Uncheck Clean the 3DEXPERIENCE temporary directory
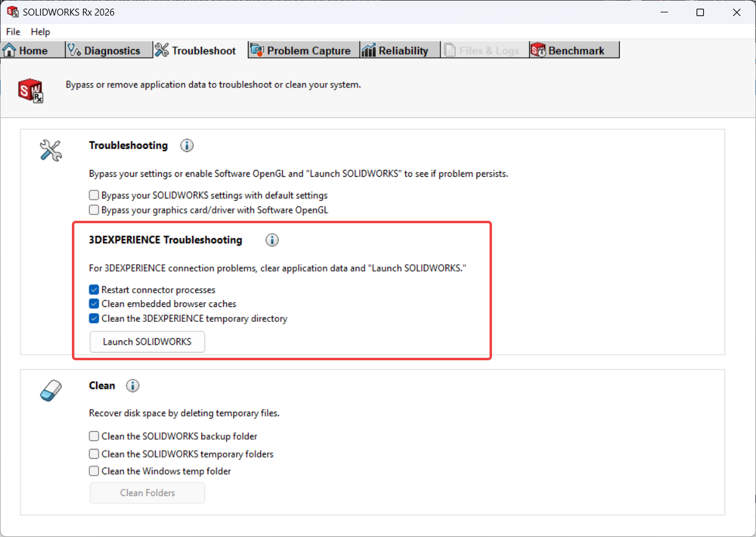 (188, 319)
